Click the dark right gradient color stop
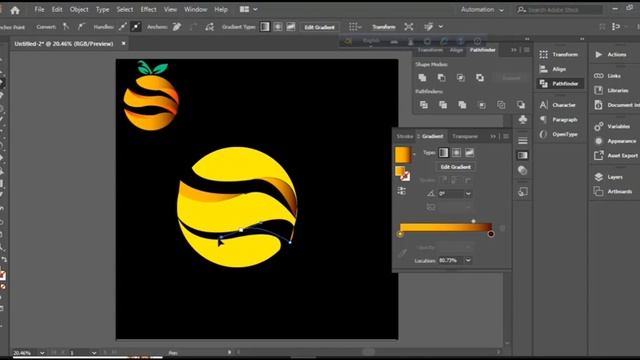This screenshot has height=360, width=640. 491,234
